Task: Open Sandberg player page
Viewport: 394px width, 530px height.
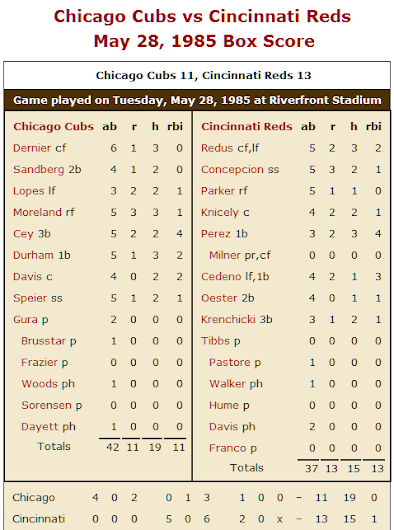Action: [39, 169]
